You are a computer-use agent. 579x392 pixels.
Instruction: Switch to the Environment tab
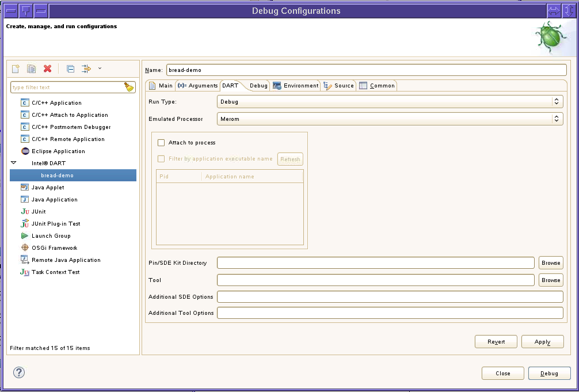(296, 86)
